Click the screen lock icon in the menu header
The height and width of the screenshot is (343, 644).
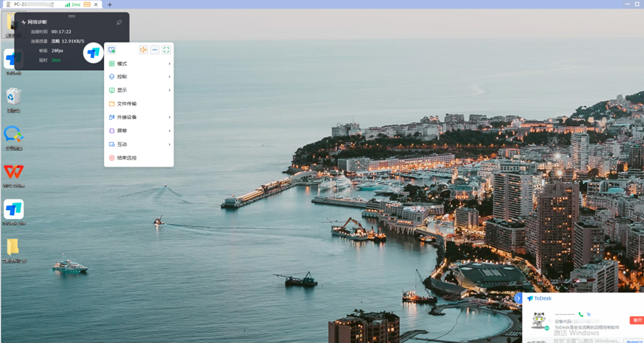coord(111,50)
